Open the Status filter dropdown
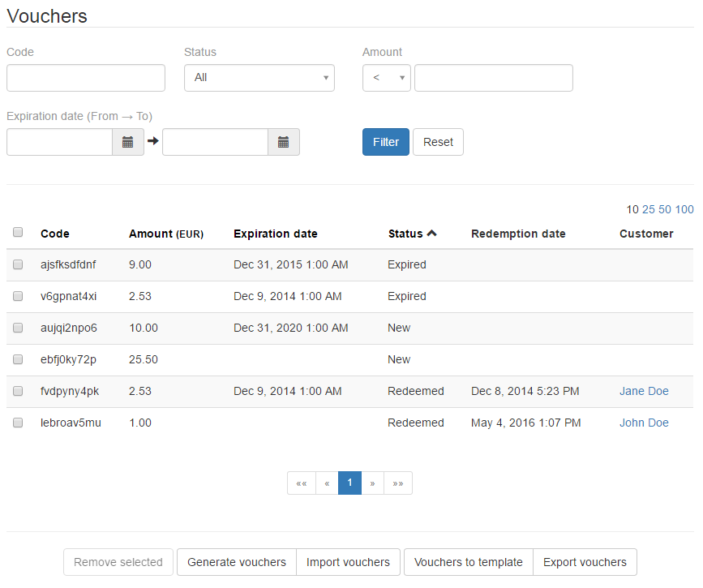Viewport: 703px width, 588px height. (x=259, y=78)
